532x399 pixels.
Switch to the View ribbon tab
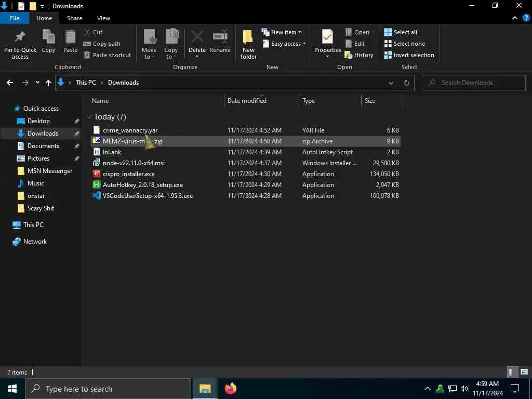[x=103, y=18]
